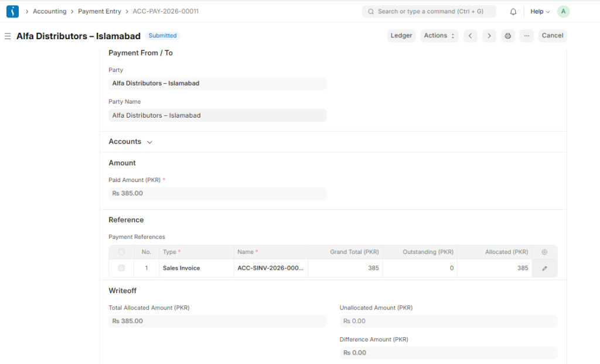
Task: Open your account menu via the avatar
Action: click(562, 11)
